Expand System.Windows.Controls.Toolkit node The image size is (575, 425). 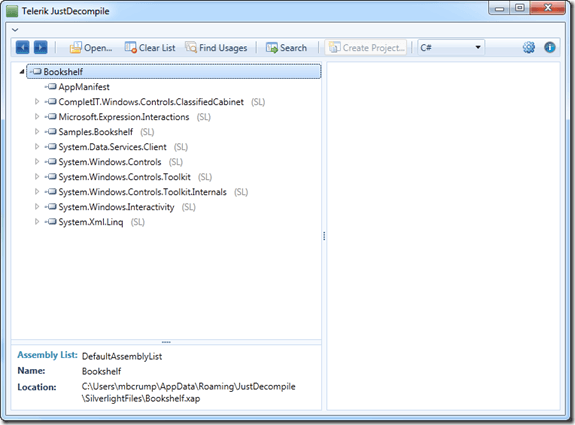(37, 177)
